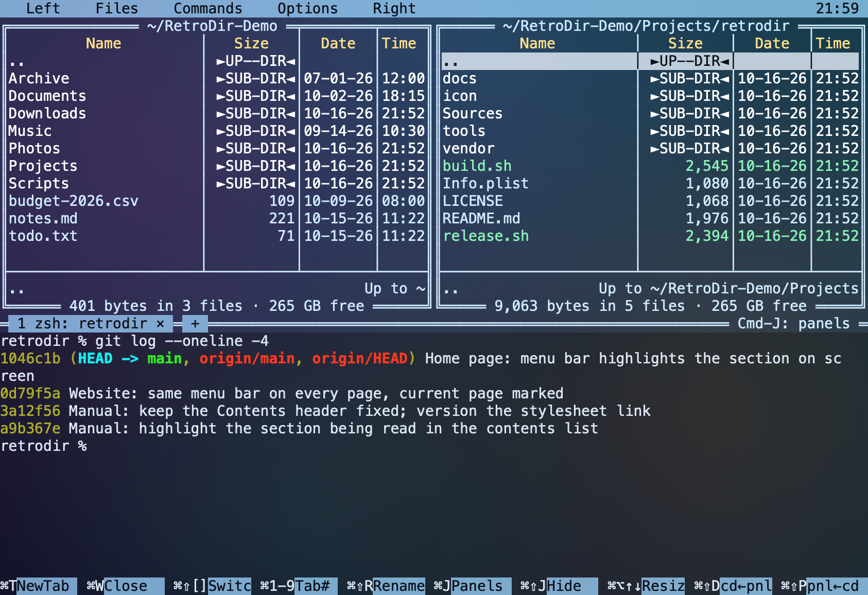Select docs folder in right panel

pos(651,78)
